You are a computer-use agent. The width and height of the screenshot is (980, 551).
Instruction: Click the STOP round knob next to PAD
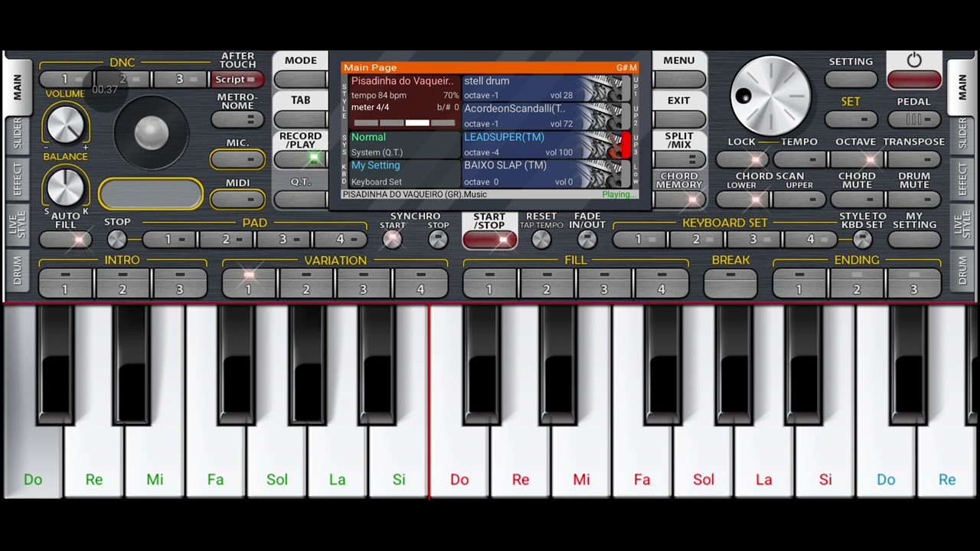tap(116, 240)
